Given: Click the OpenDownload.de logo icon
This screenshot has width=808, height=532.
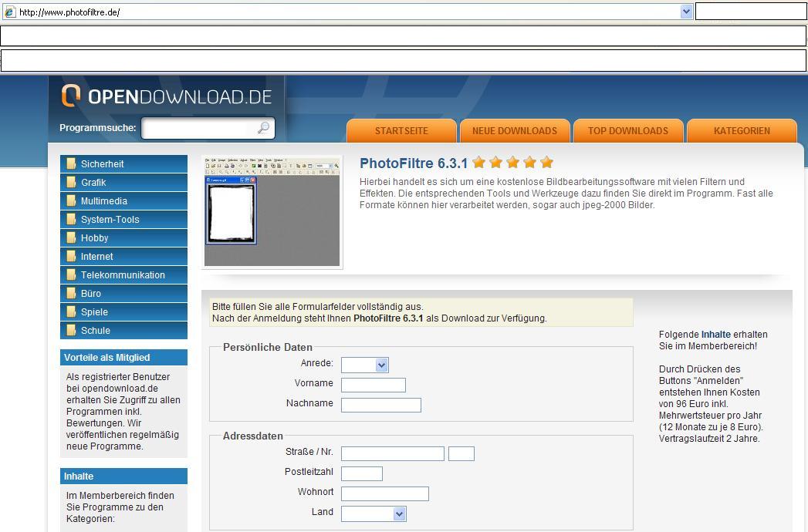Looking at the screenshot, I should pos(71,96).
